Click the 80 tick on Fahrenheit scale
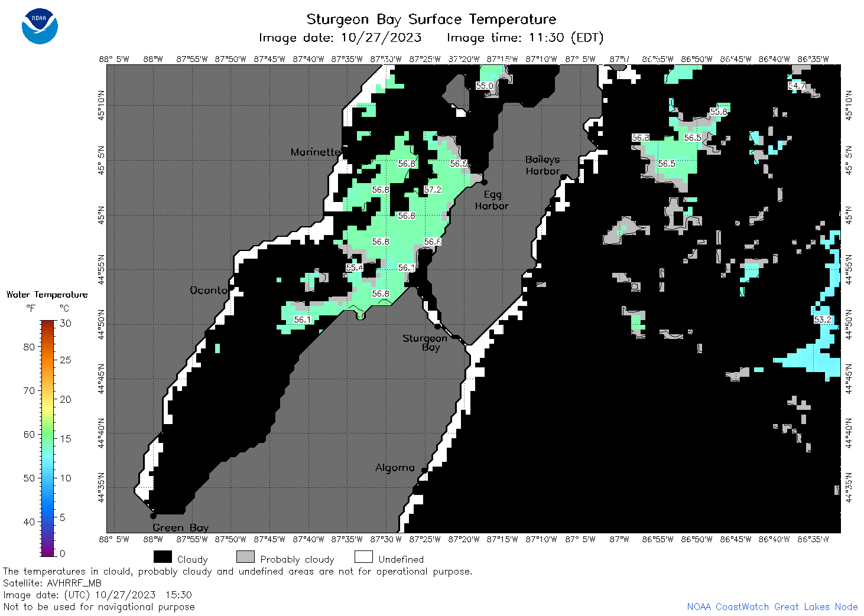 pyautogui.click(x=29, y=347)
